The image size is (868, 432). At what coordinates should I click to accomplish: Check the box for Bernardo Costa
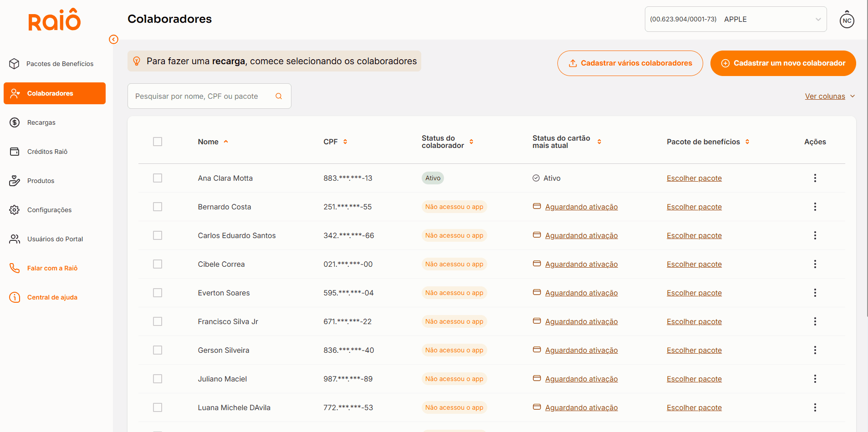158,207
